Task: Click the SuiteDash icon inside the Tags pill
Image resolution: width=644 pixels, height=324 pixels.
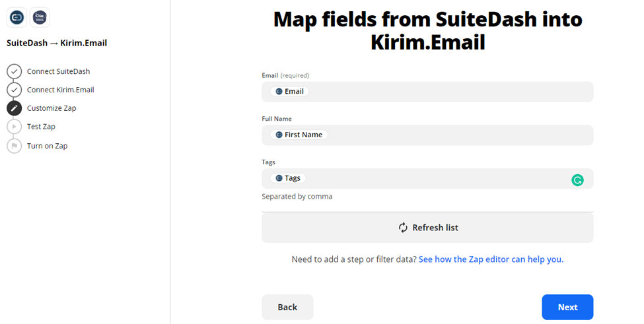Action: [x=279, y=178]
